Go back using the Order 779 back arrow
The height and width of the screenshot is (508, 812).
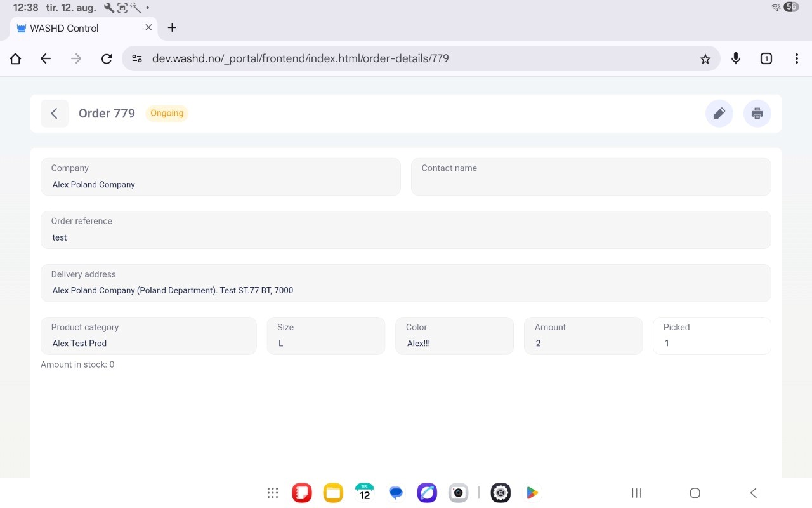click(x=55, y=114)
